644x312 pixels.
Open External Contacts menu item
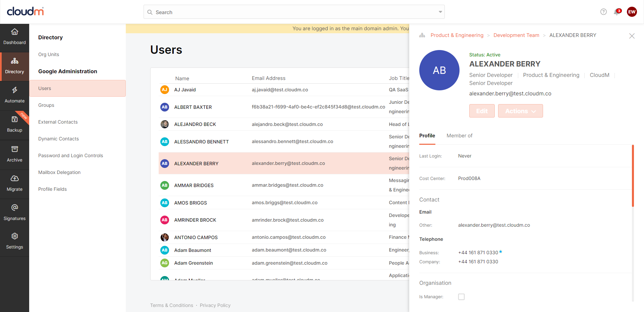[x=58, y=122]
